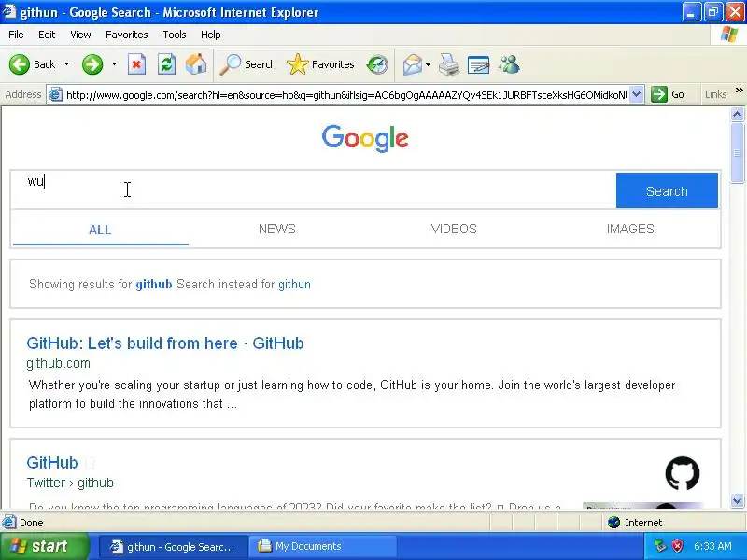
Task: Click the page icon in the address bar
Action: [x=56, y=94]
